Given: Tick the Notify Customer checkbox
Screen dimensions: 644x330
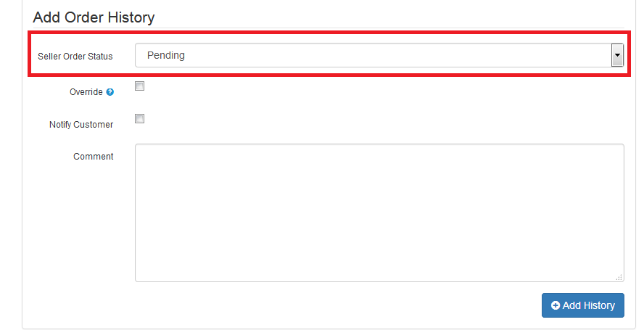Looking at the screenshot, I should (x=140, y=119).
